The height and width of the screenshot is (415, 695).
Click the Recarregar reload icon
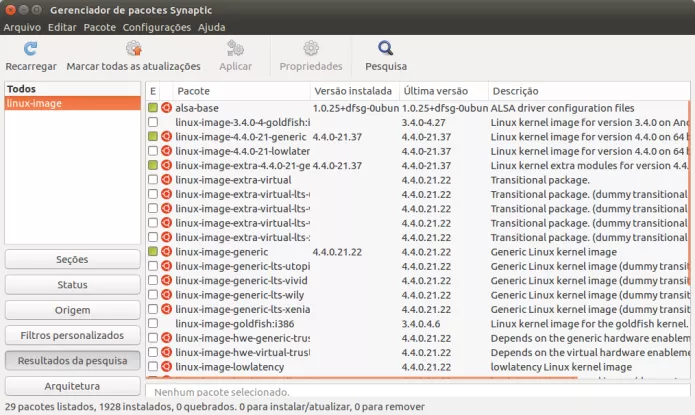pyautogui.click(x=30, y=48)
